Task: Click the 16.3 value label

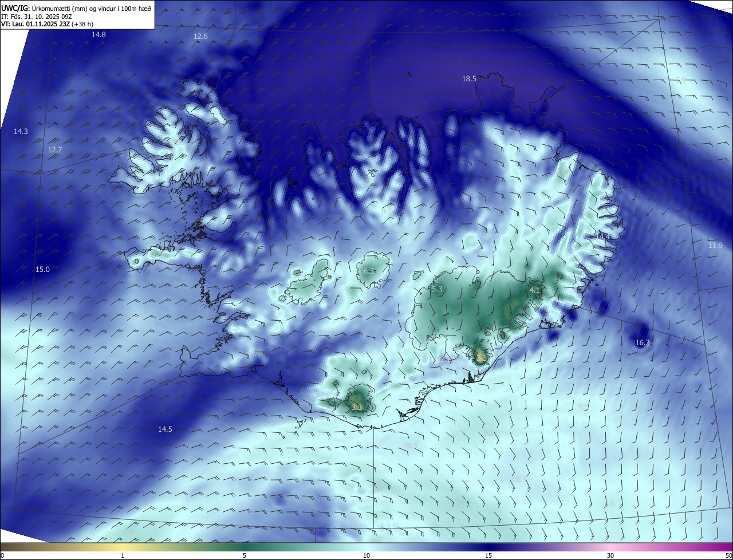Action: click(x=643, y=343)
